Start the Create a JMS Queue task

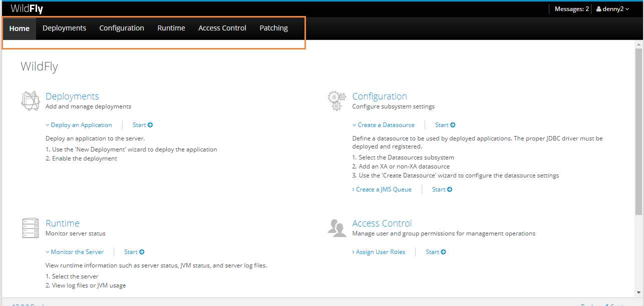coord(442,189)
